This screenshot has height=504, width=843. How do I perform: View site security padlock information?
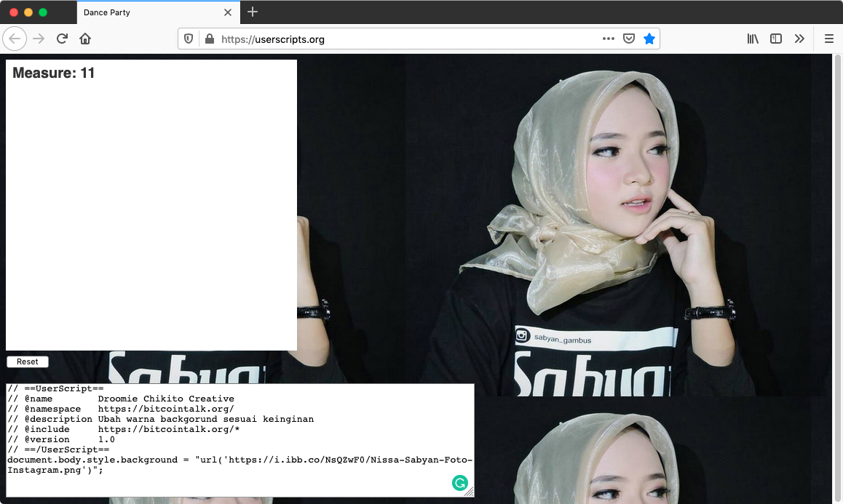click(x=210, y=39)
